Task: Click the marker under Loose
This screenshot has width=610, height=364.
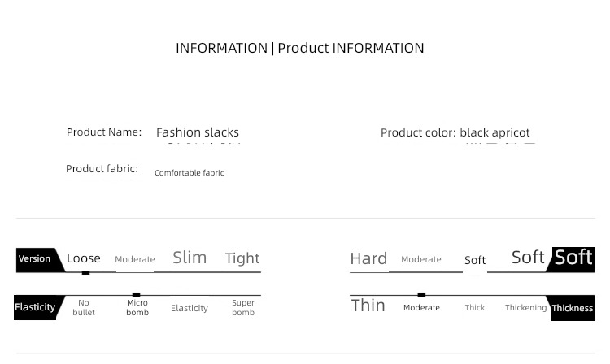Action: (x=85, y=273)
